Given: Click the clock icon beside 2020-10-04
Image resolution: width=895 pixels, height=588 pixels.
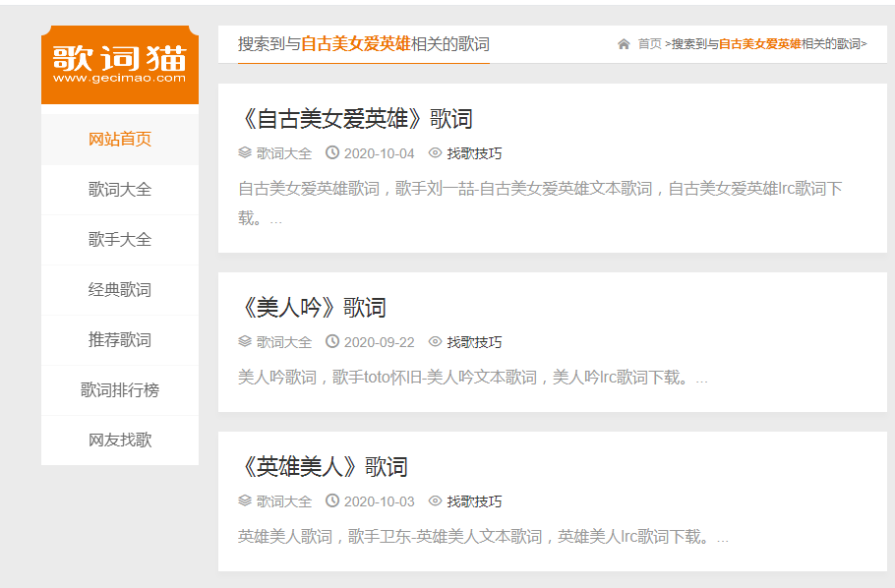Looking at the screenshot, I should pos(332,152).
